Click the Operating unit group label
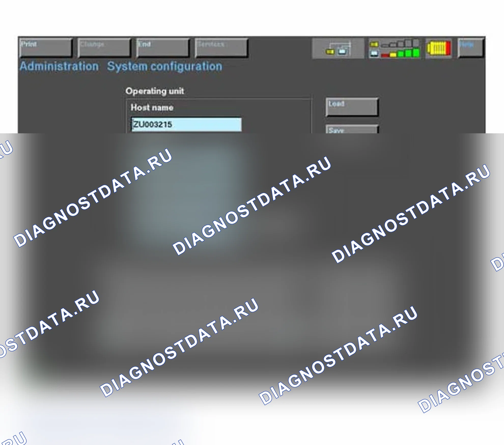 click(155, 91)
